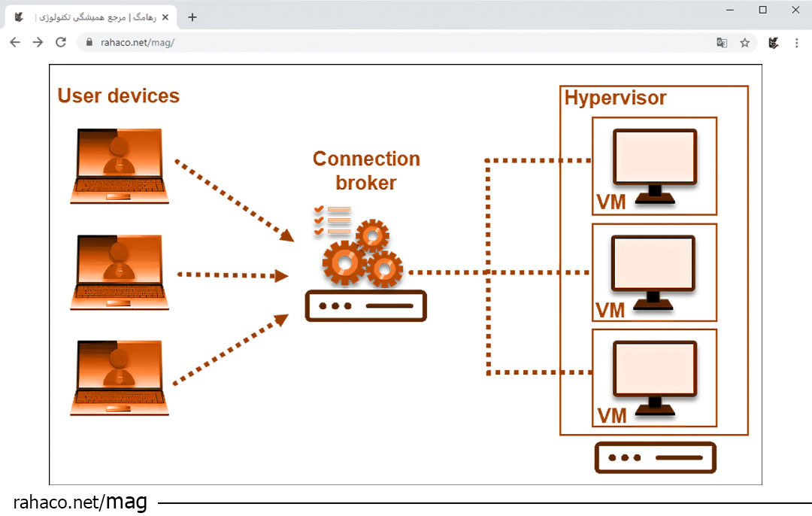Close the rahaco browser tab
Image resolution: width=812 pixels, height=516 pixels.
[165, 17]
